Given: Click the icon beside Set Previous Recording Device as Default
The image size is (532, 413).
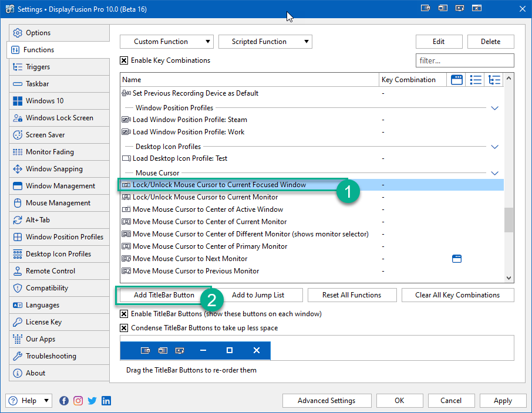Looking at the screenshot, I should coord(126,93).
